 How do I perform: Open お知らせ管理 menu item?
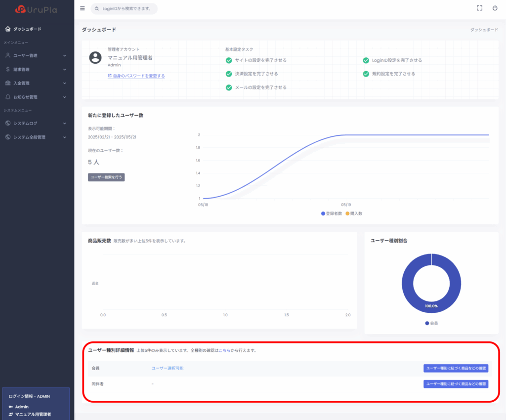click(25, 97)
